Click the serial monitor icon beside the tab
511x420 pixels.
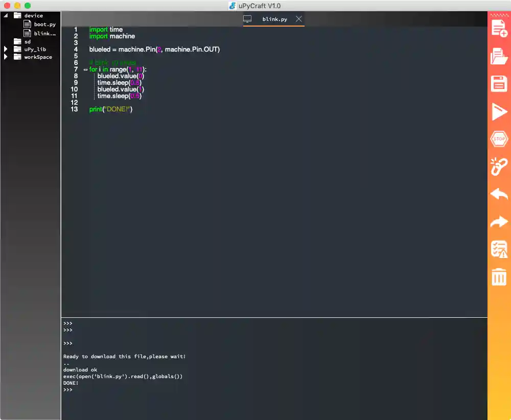pyautogui.click(x=248, y=18)
